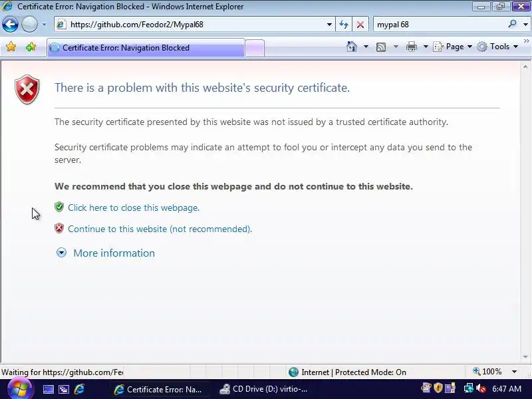The width and height of the screenshot is (532, 399).
Task: Go back with the Back arrow button
Action: tap(10, 25)
